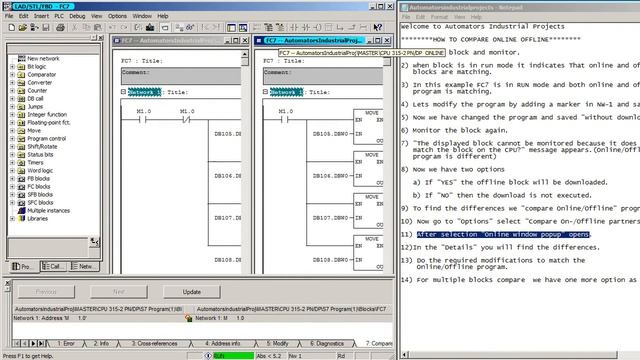Open the Debug menu
Screen dimensions: 640x360
tap(77, 16)
